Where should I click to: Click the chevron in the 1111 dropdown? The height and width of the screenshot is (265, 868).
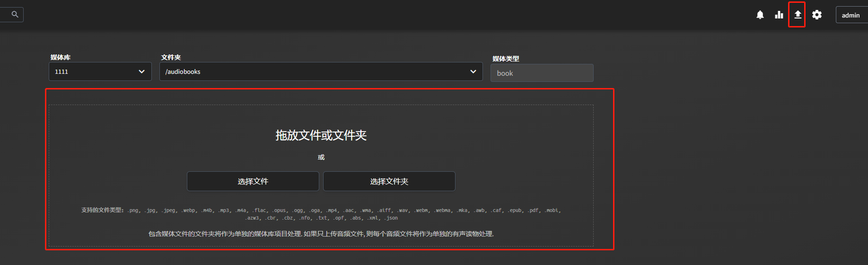(x=141, y=71)
